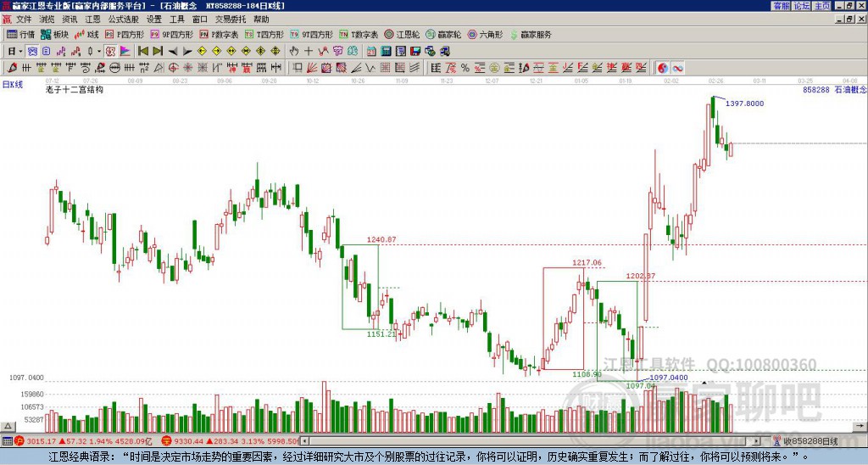
Task: Click the 主页 homepage button
Action: pyautogui.click(x=822, y=6)
